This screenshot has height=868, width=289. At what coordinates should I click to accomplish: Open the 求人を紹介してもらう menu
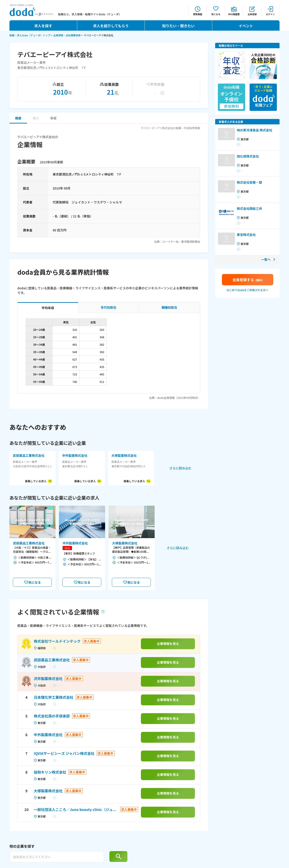[111, 26]
